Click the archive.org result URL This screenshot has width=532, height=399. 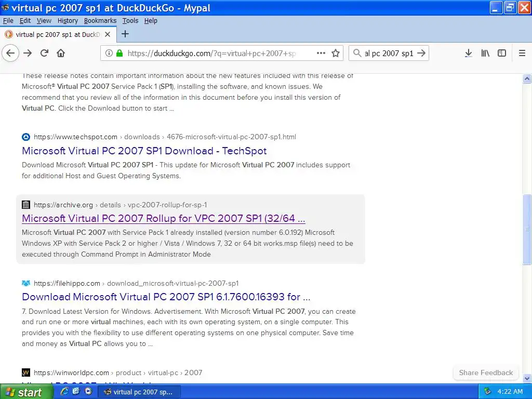coord(121,205)
